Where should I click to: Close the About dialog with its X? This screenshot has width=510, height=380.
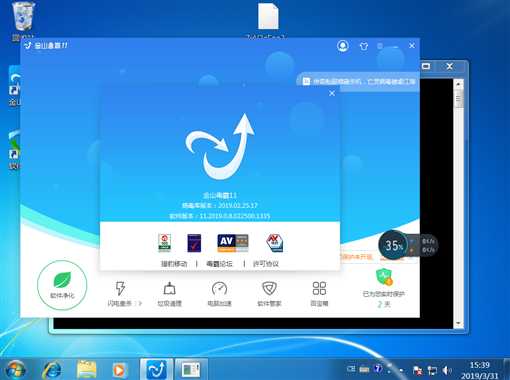click(x=332, y=93)
